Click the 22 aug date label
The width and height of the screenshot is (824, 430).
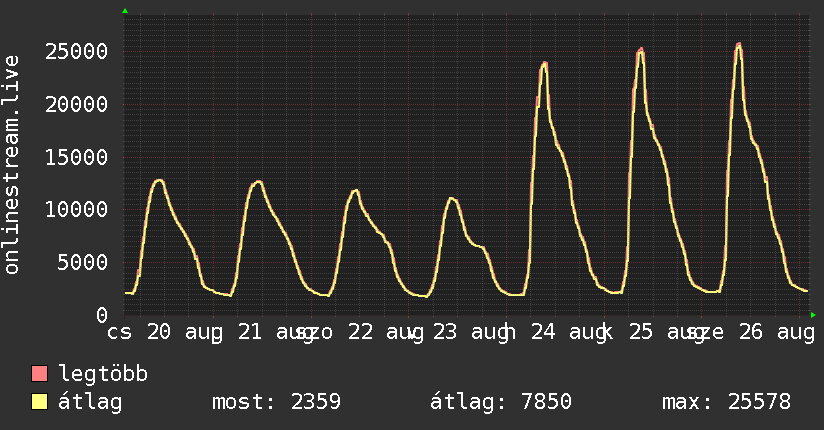tap(385, 333)
